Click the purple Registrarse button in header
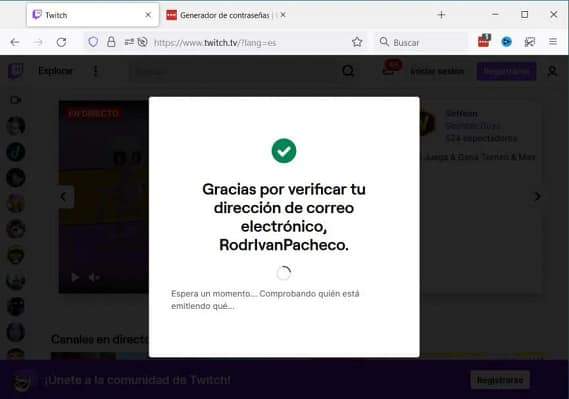This screenshot has width=569, height=399. point(506,71)
